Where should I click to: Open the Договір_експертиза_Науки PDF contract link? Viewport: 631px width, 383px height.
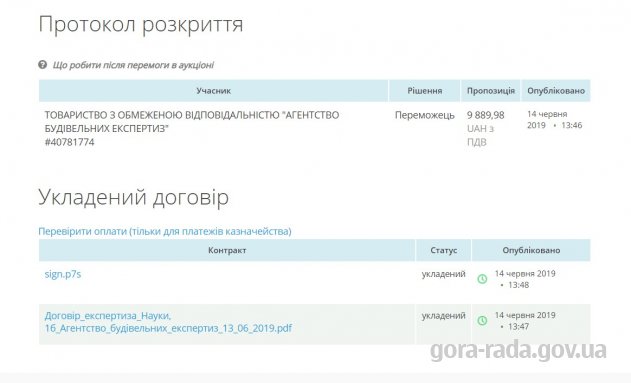click(x=168, y=322)
